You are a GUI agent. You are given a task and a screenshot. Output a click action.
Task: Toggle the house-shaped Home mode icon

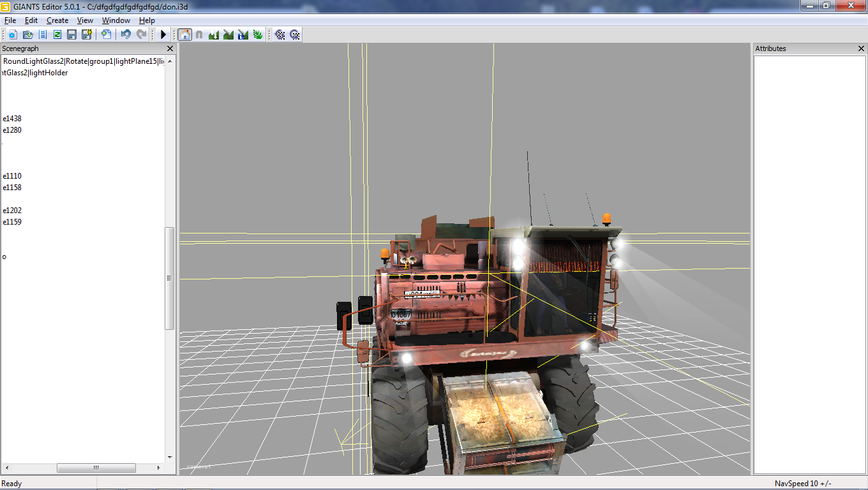pos(184,34)
